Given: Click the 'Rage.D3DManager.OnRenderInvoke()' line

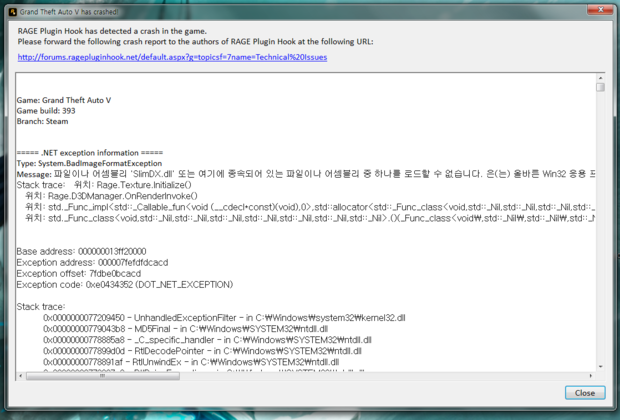Looking at the screenshot, I should point(111,196).
